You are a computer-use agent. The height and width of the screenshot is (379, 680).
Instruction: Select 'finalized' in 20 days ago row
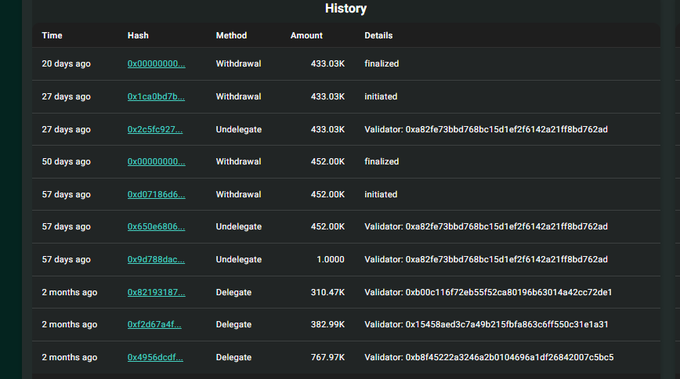click(382, 64)
